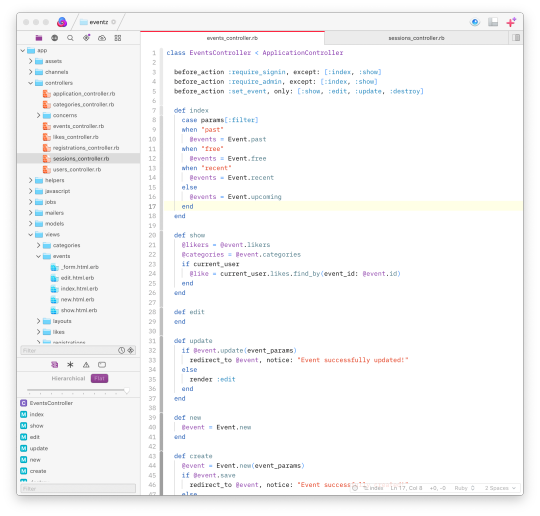540x516 pixels.
Task: Expand the models folder
Action: (31, 224)
